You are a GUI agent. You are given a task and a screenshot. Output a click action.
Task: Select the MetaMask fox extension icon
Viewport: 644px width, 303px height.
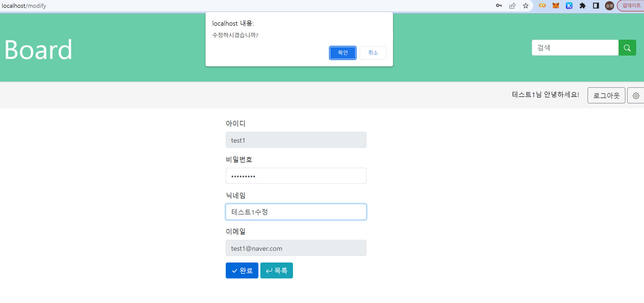(556, 6)
